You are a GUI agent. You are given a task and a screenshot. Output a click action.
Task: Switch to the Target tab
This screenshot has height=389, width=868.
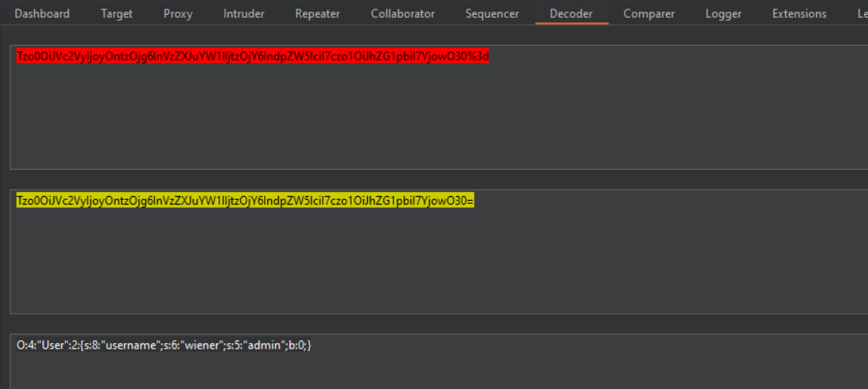pos(116,14)
